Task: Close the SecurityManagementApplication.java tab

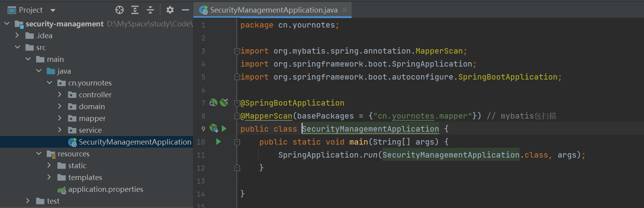Action: 344,10
